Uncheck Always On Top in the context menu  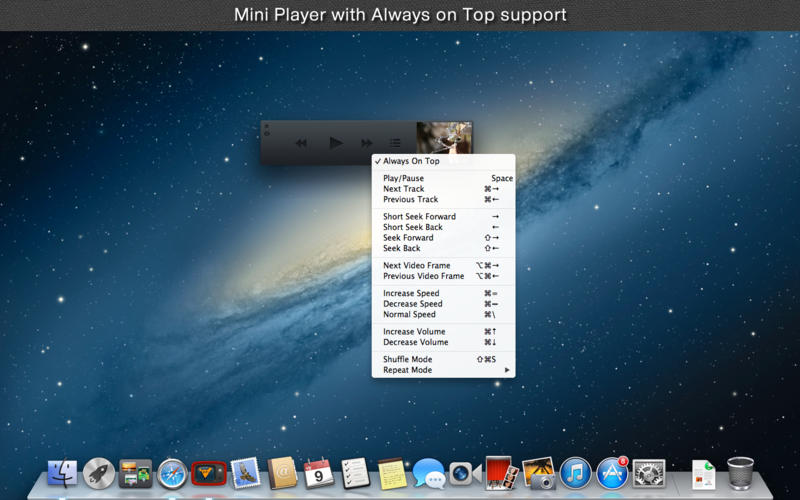[443, 161]
